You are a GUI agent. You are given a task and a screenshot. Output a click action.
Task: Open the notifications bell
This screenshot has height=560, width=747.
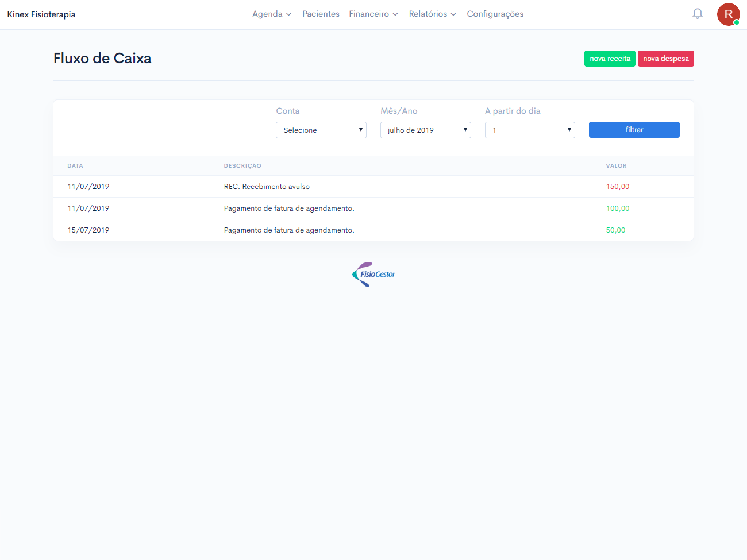(x=698, y=14)
